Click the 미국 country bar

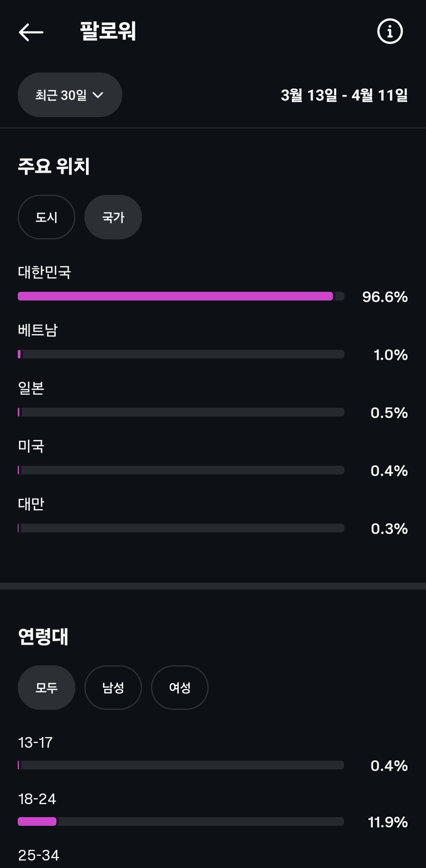(181, 470)
